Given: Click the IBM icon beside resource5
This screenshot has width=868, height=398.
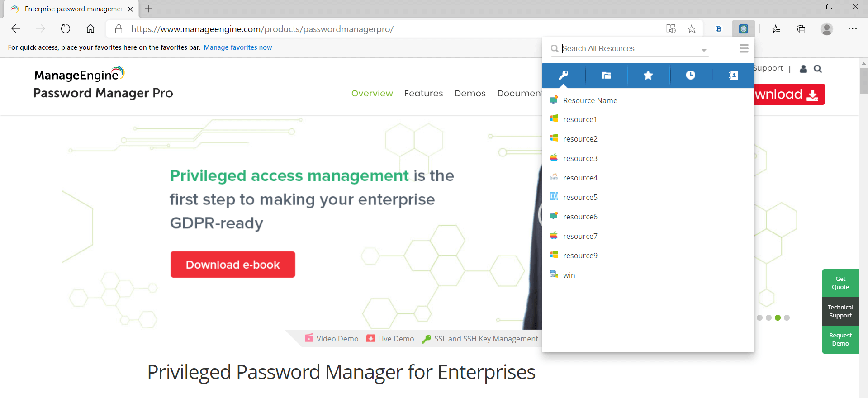Looking at the screenshot, I should click(554, 196).
